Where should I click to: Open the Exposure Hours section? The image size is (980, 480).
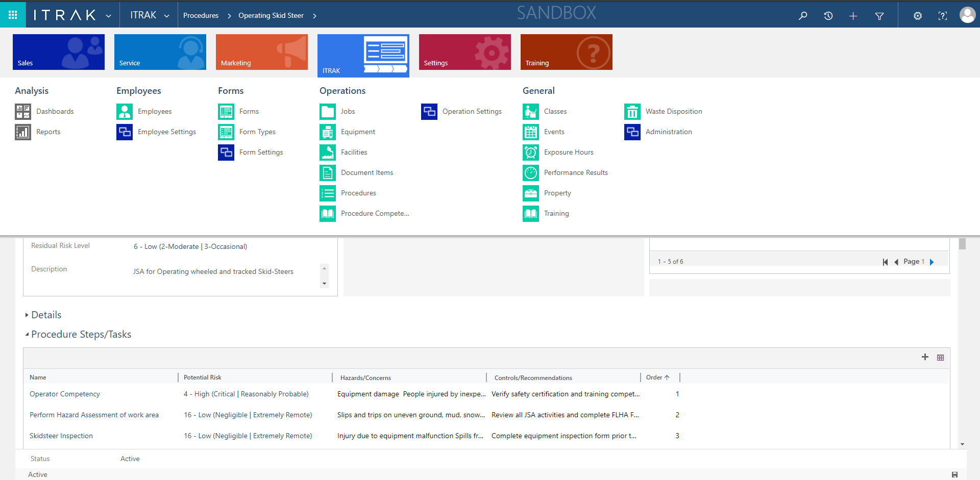point(568,152)
